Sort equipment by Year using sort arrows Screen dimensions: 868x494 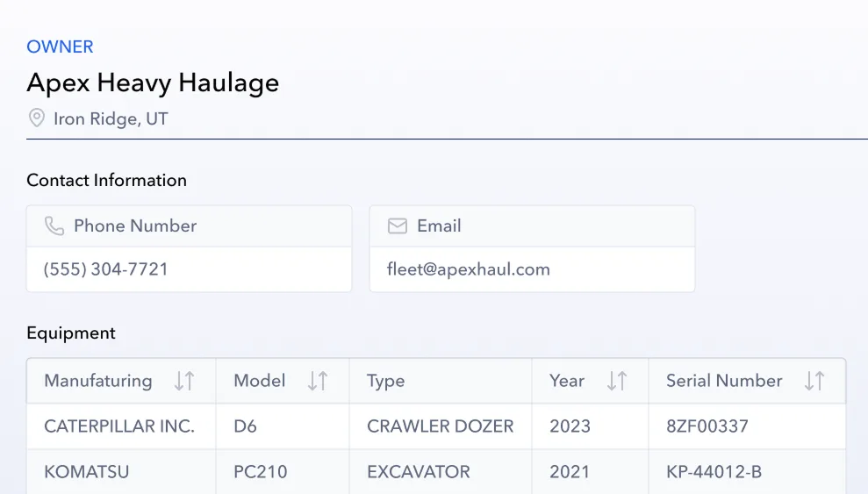[617, 381]
